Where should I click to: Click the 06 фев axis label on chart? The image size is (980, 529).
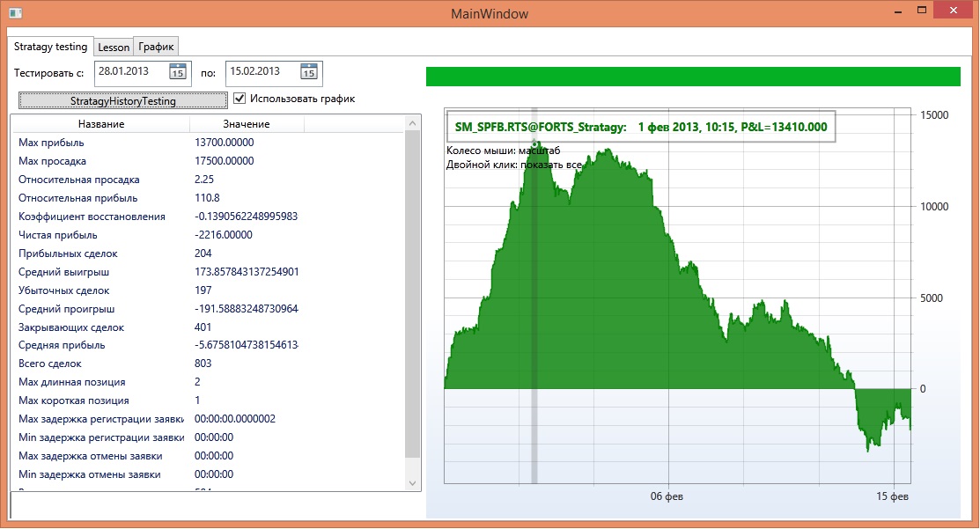[667, 496]
